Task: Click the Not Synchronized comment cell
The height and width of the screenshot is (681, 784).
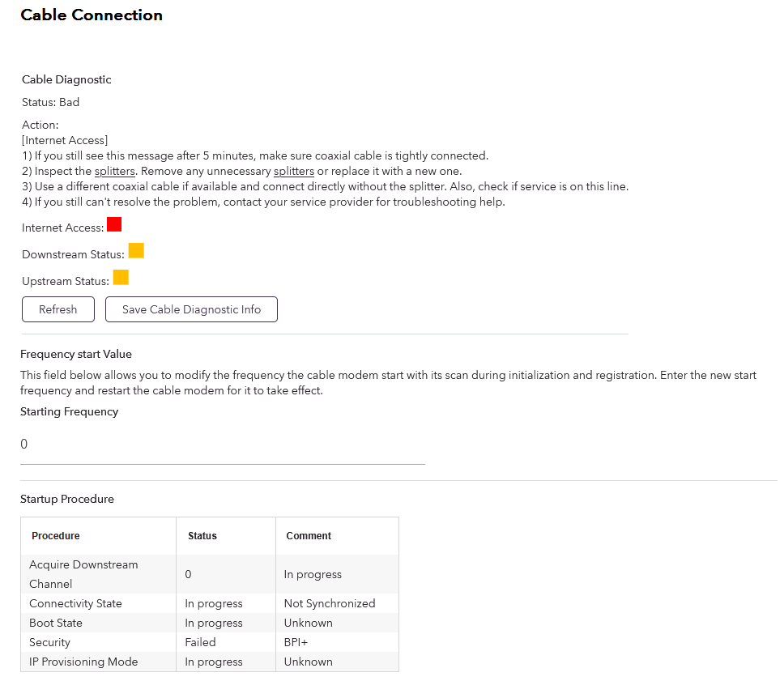Action: [329, 603]
